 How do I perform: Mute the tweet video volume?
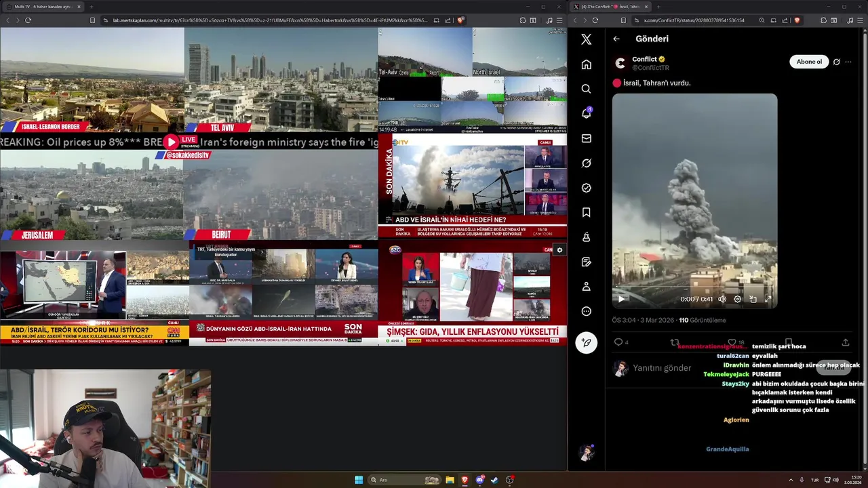click(x=722, y=299)
